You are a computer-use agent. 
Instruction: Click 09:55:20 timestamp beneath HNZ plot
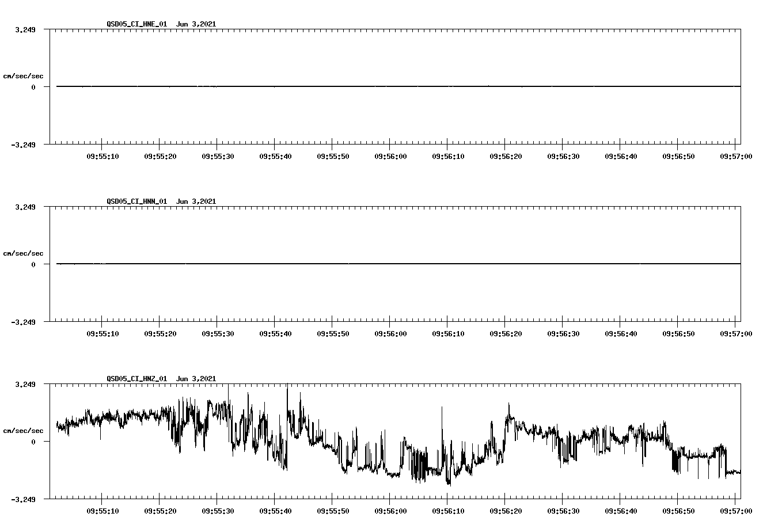[x=160, y=511]
